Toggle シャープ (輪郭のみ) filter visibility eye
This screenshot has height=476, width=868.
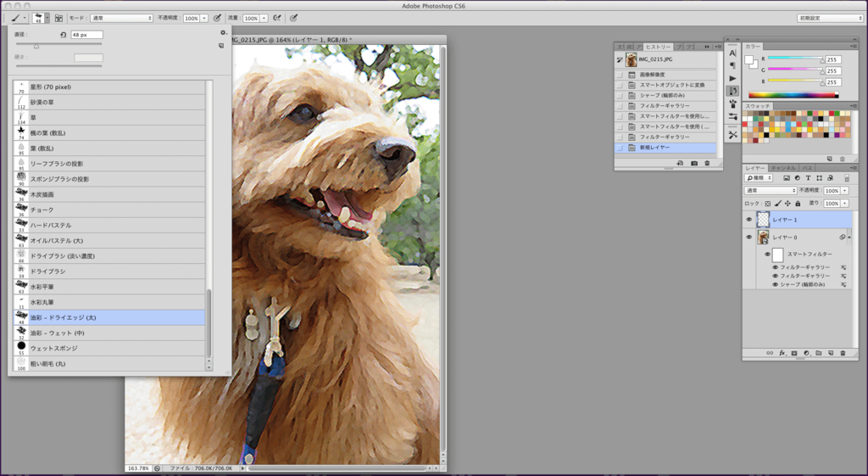point(775,284)
